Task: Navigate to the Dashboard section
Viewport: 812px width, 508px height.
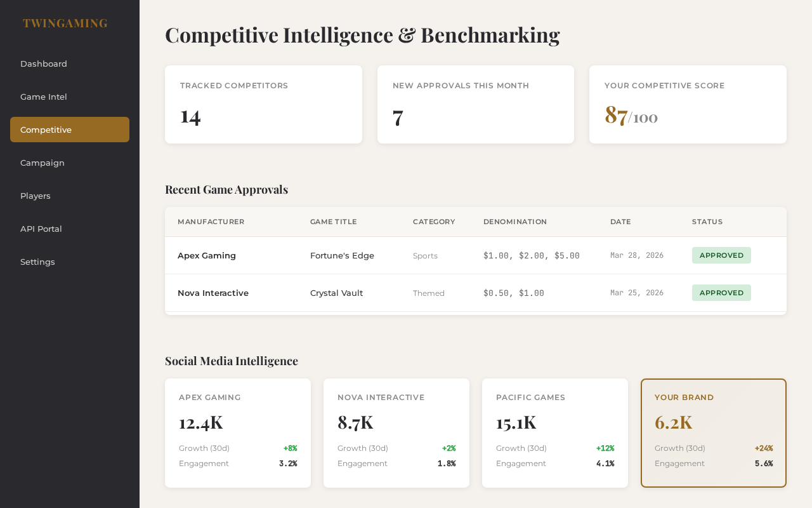Action: click(43, 63)
